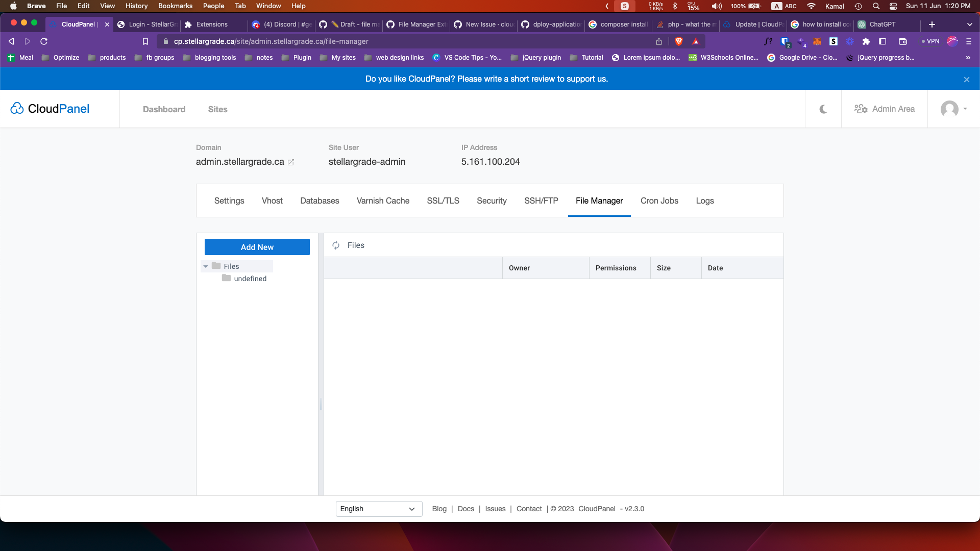Image resolution: width=980 pixels, height=551 pixels.
Task: Open the Wi-Fi menu bar icon
Action: [811, 6]
